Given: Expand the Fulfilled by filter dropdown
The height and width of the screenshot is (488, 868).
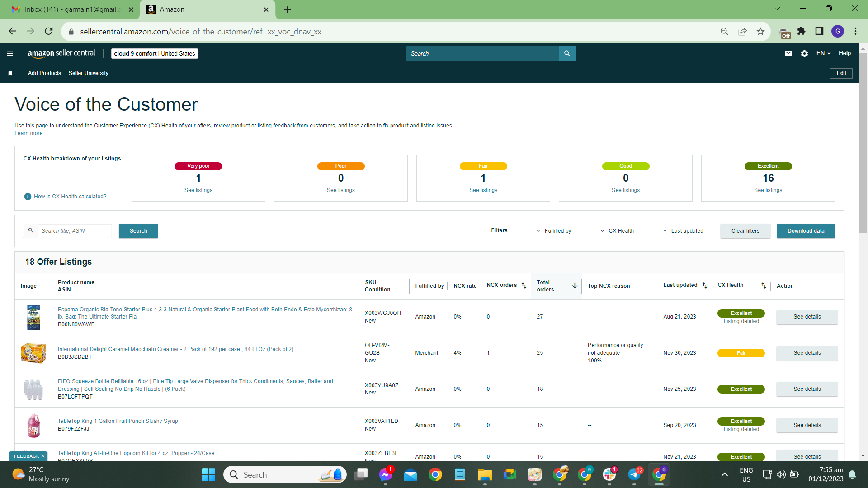Looking at the screenshot, I should coord(554,231).
